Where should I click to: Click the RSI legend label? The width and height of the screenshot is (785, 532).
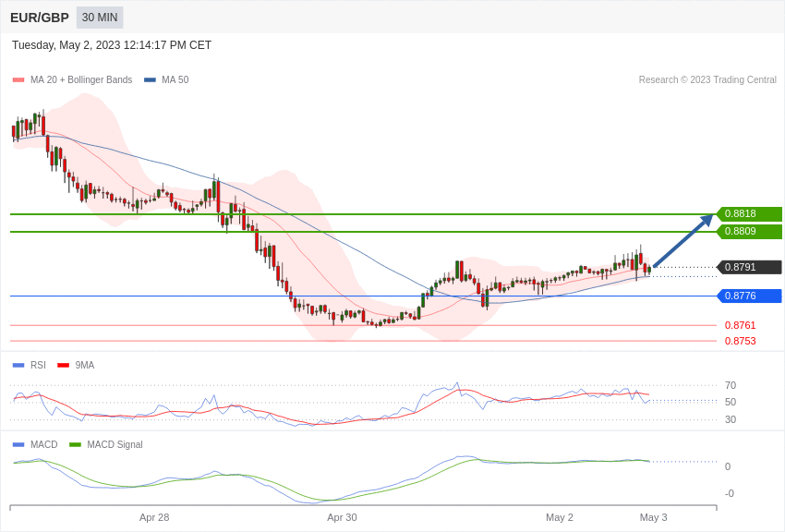coord(38,366)
